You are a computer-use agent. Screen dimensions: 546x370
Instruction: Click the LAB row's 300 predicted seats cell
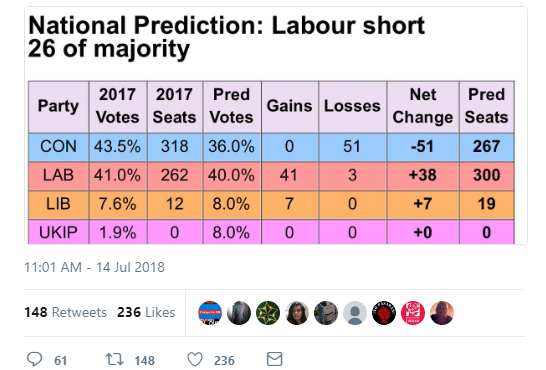[486, 175]
